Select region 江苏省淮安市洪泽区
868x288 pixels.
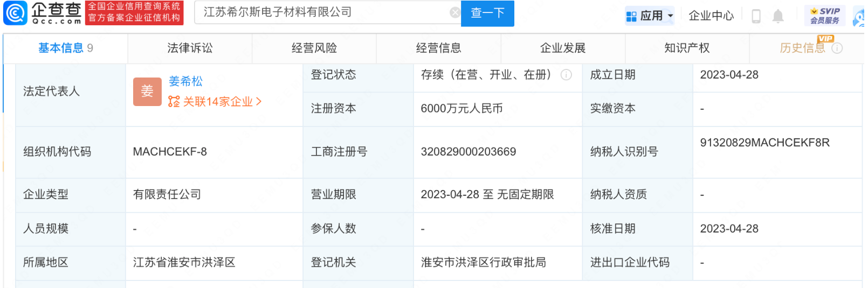pos(184,262)
